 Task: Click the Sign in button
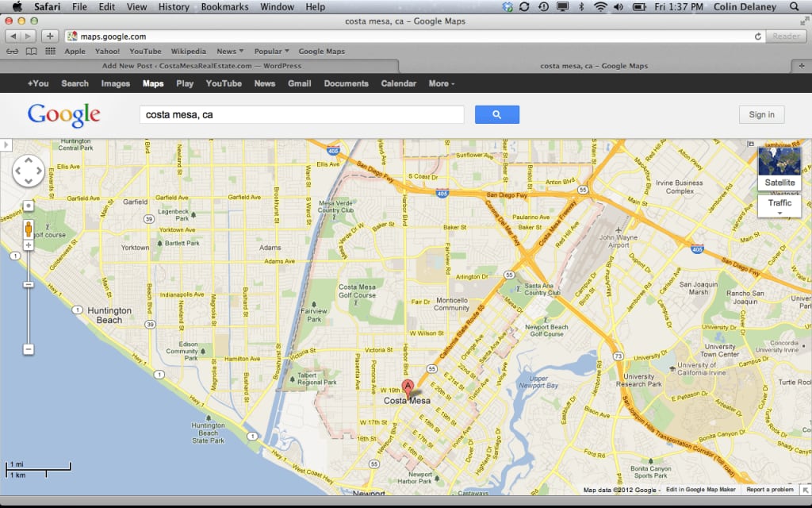coord(761,114)
